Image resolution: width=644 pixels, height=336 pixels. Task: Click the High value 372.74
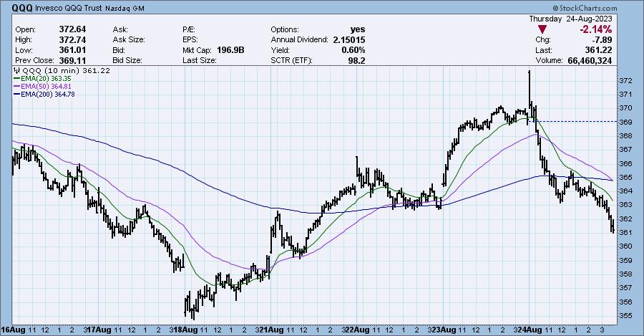72,40
